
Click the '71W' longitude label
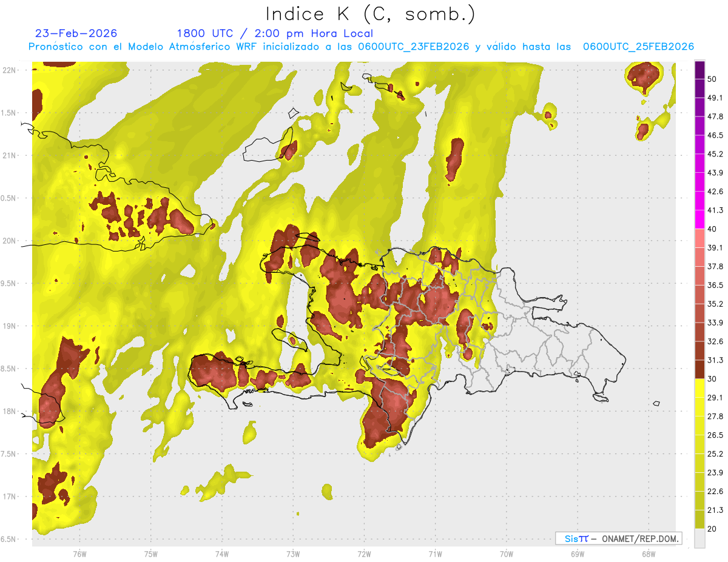tap(435, 554)
